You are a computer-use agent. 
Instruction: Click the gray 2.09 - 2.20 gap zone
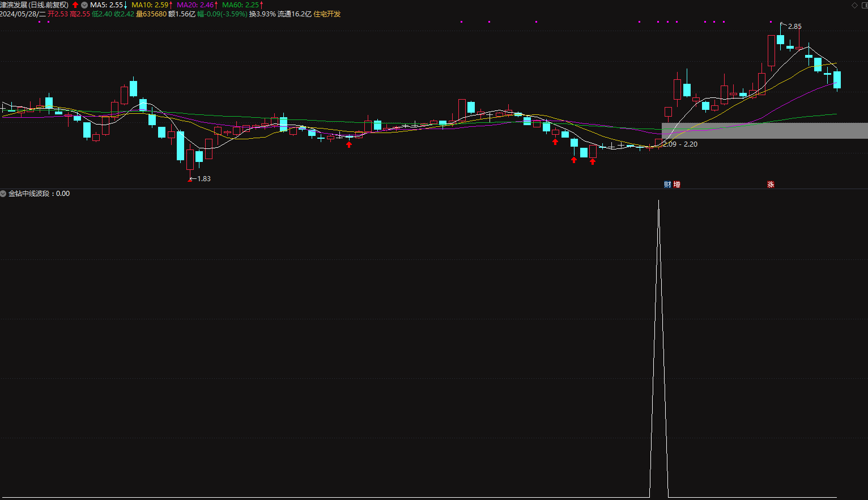pyautogui.click(x=765, y=131)
